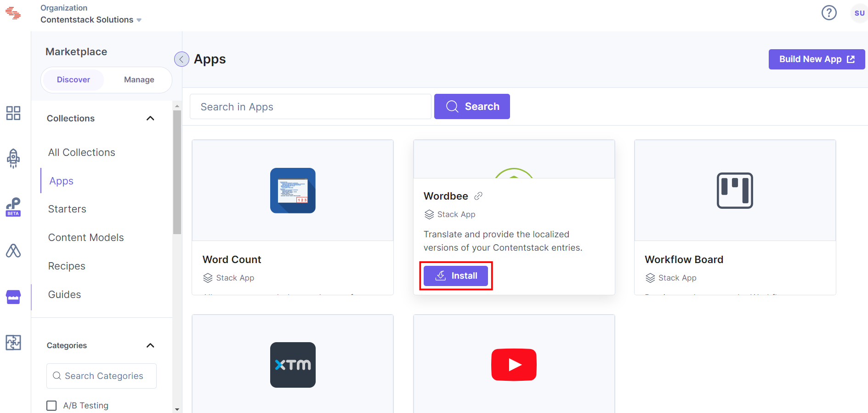Viewport: 868px width, 413px height.
Task: Click the Workflow Board app logo
Action: click(x=735, y=190)
